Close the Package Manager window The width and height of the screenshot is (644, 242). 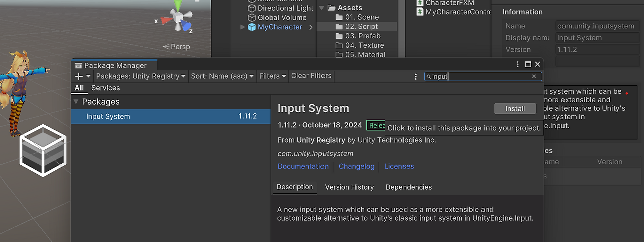pyautogui.click(x=537, y=64)
